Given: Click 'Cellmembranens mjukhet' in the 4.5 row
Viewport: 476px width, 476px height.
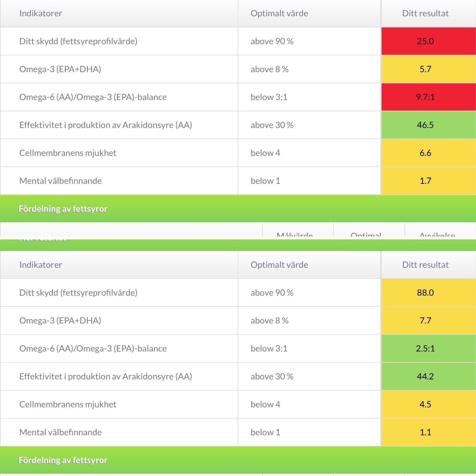Looking at the screenshot, I should [68, 404].
